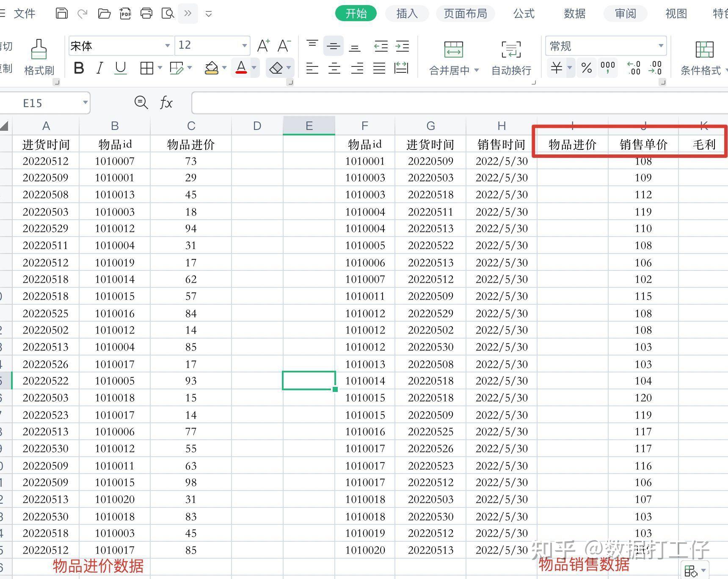Apply thousands separator 000
The image size is (728, 579).
point(608,68)
